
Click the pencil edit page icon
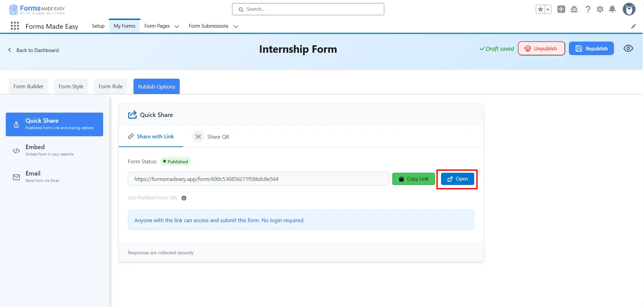click(634, 26)
